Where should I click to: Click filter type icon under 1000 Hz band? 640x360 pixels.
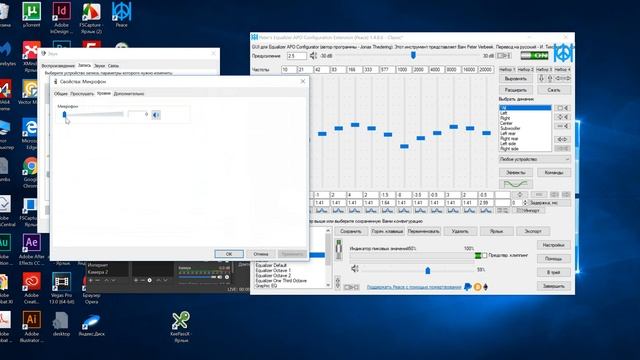tap(404, 211)
